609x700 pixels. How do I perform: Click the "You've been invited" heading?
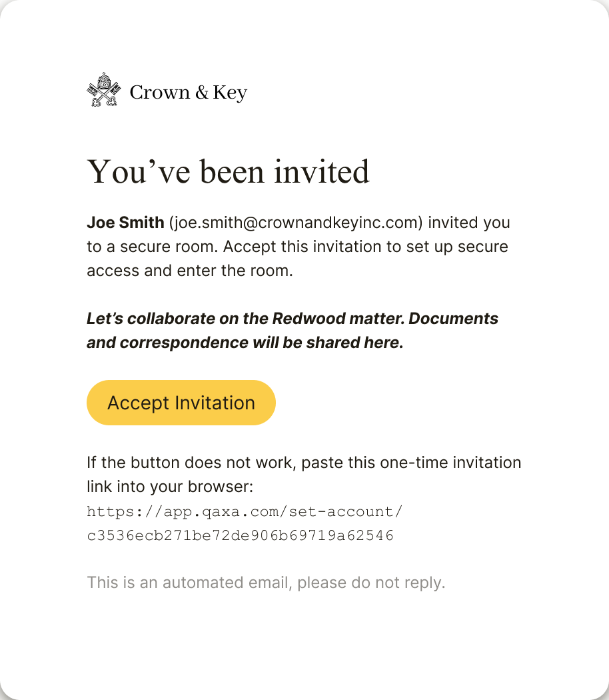click(228, 171)
